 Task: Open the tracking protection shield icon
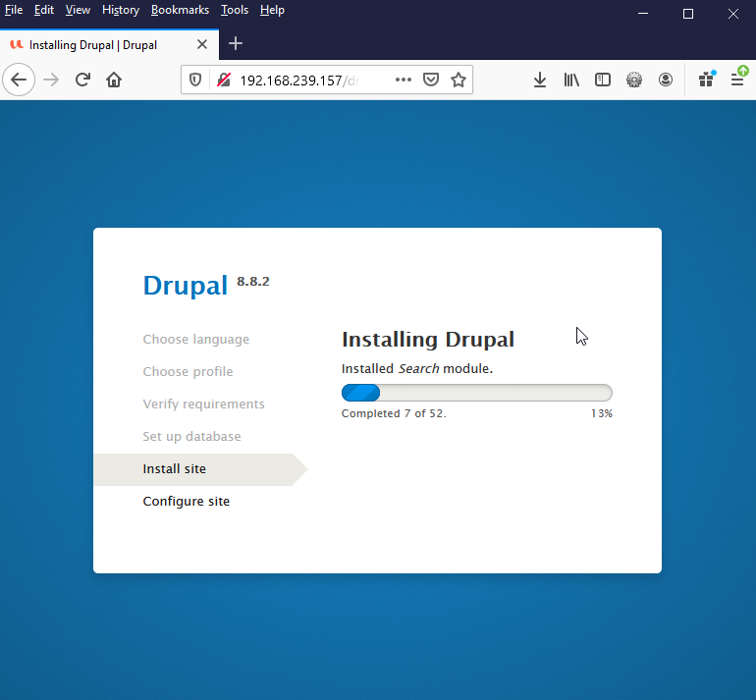195,81
